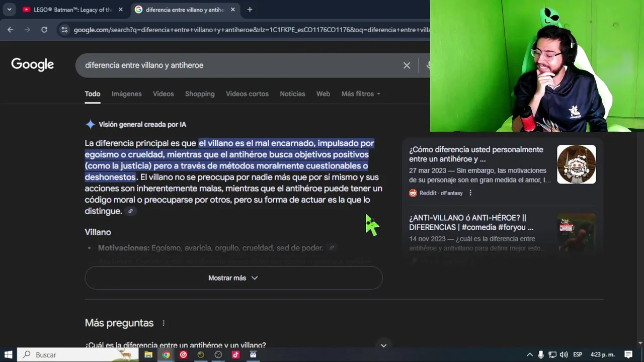
Task: Open options menu next to Reddit r/Fantasy
Action: click(470, 193)
